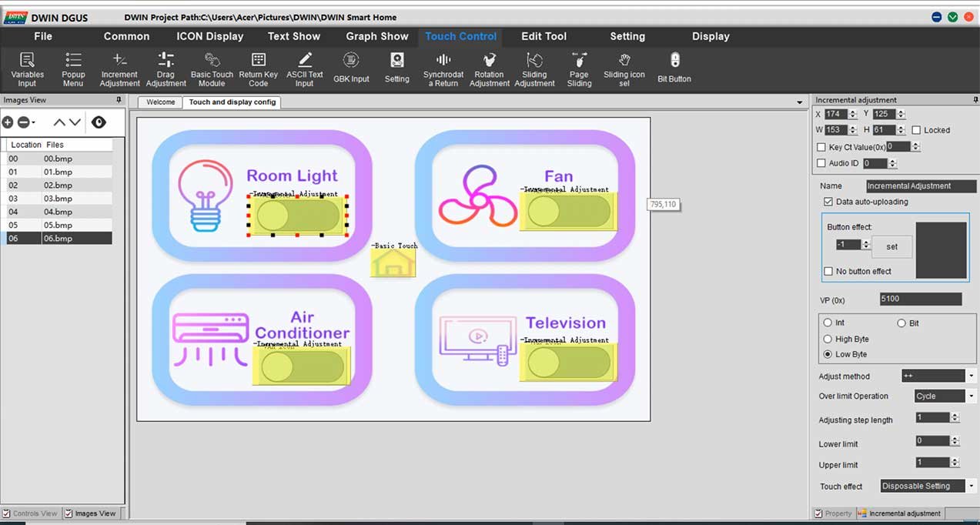Select the Basic Touch home icon on canvas

[x=393, y=263]
